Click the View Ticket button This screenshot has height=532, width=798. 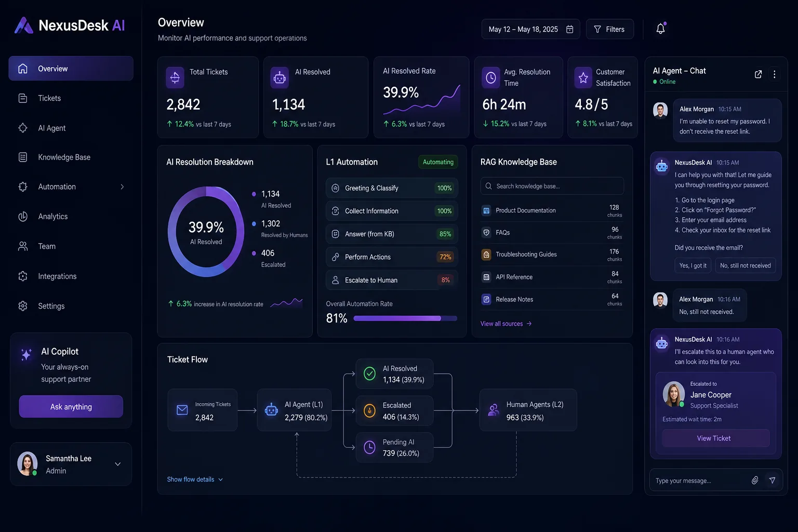(x=715, y=438)
